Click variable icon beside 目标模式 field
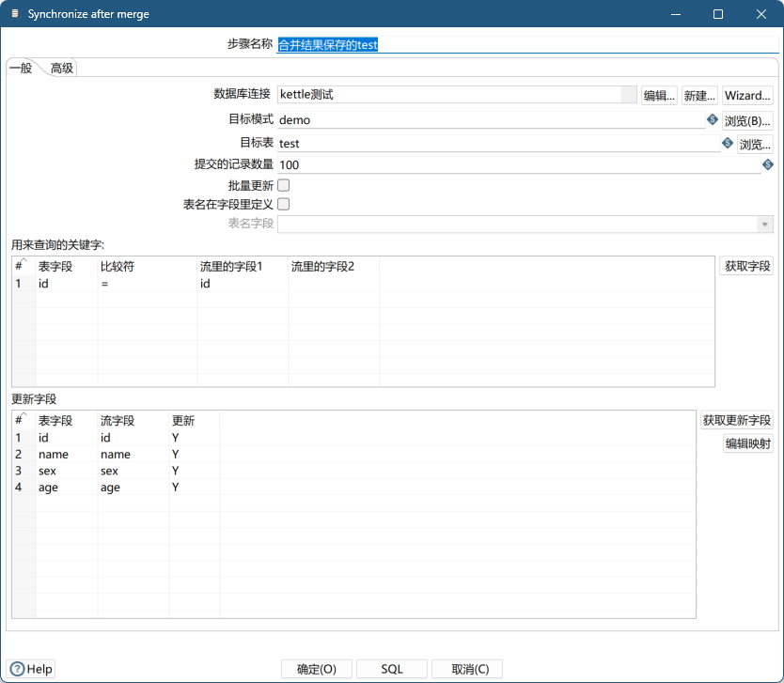The width and height of the screenshot is (784, 683). [712, 119]
